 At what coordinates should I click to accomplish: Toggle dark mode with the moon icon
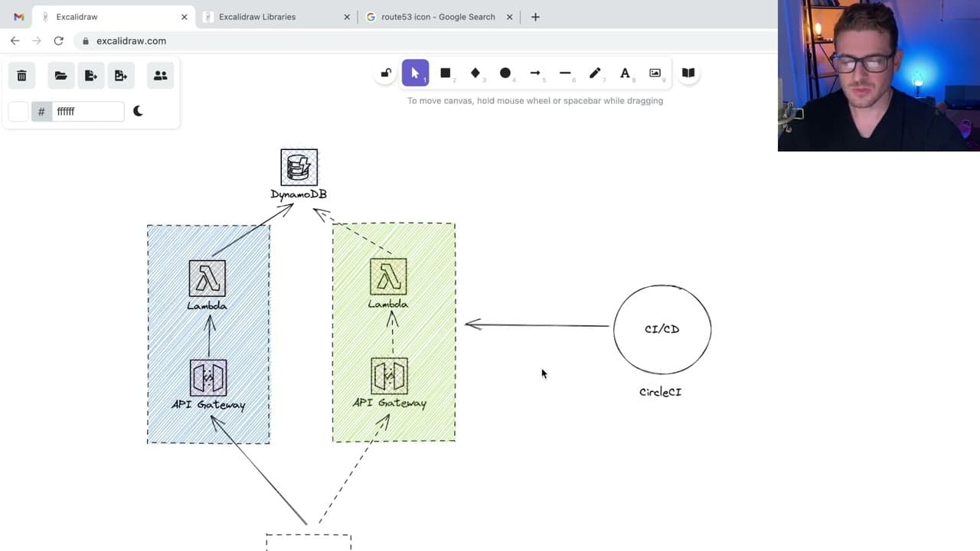138,111
